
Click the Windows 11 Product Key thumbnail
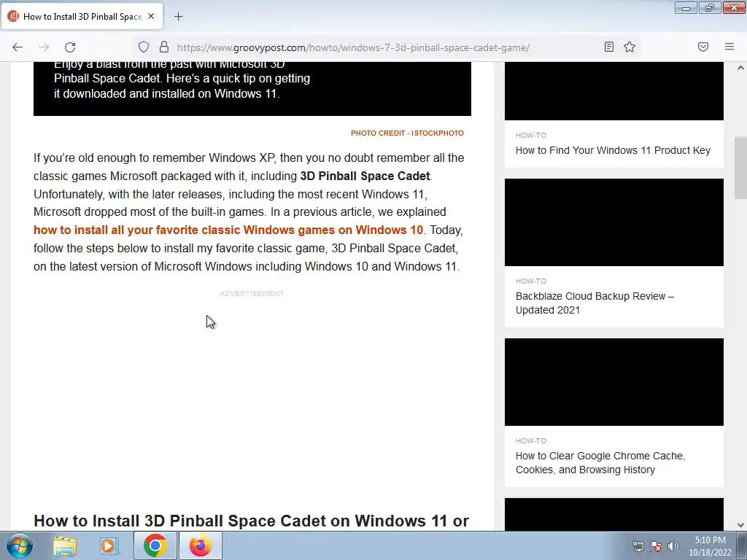click(x=614, y=91)
